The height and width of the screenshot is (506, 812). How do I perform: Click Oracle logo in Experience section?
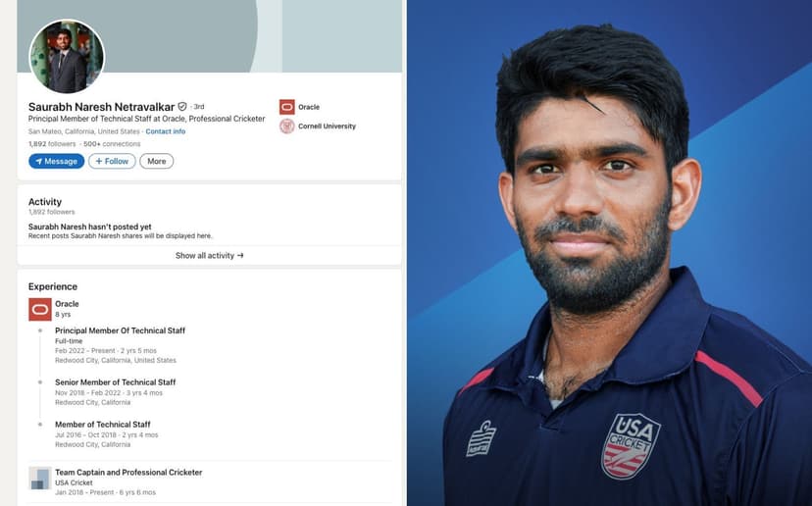40,309
